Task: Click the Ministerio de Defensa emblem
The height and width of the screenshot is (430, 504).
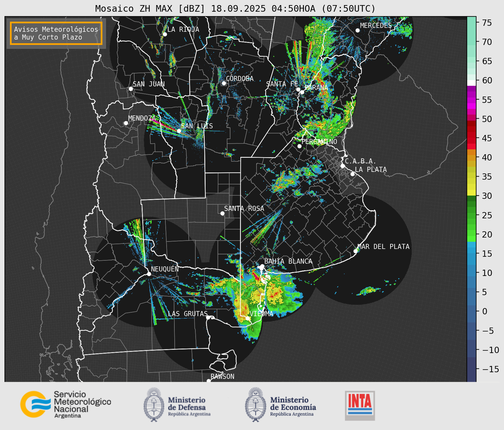Action: point(154,405)
